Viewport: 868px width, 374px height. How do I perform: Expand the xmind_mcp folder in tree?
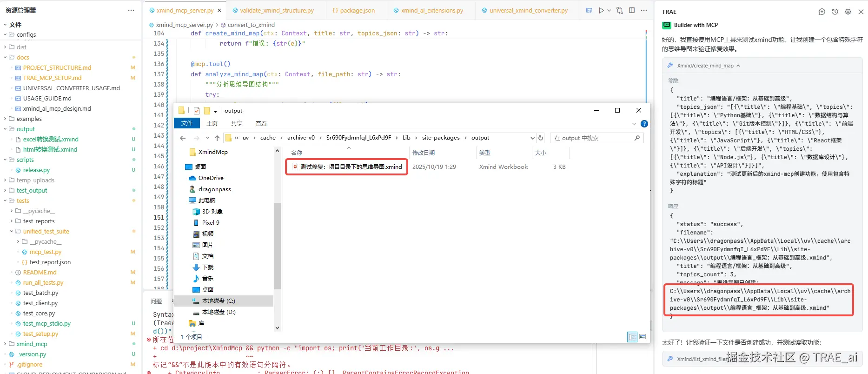pyautogui.click(x=5, y=344)
